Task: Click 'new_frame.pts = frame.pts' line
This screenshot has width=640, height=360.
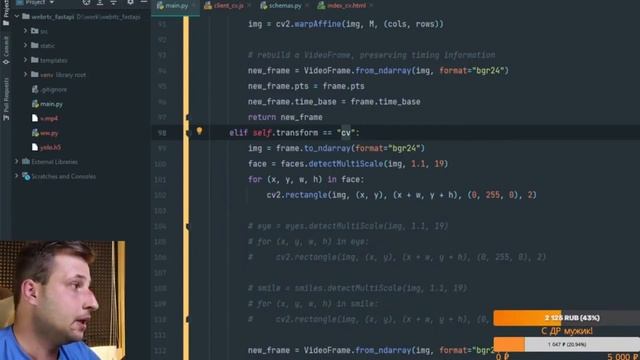Action: point(306,86)
